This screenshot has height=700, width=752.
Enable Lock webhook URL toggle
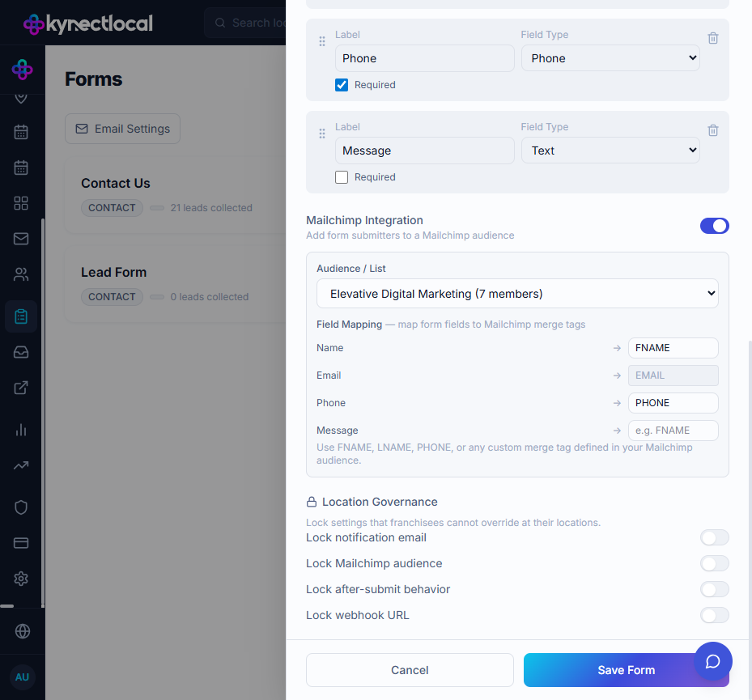tap(714, 615)
